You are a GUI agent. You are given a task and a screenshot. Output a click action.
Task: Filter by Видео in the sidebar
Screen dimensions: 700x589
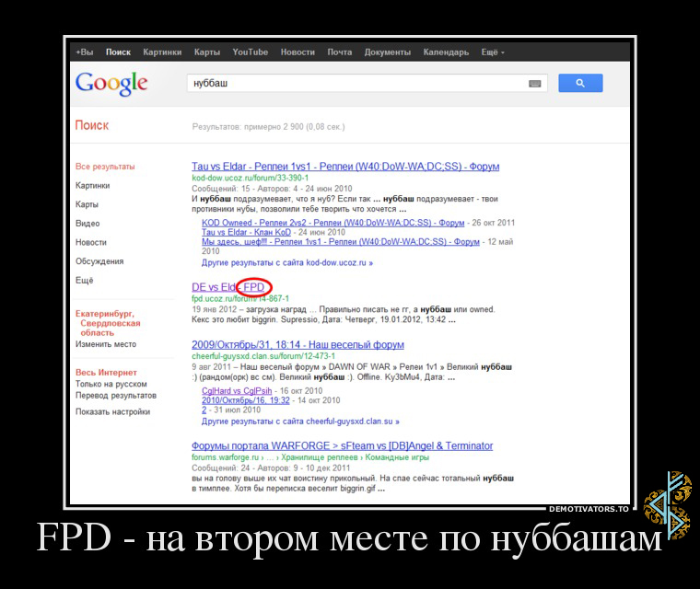point(87,224)
